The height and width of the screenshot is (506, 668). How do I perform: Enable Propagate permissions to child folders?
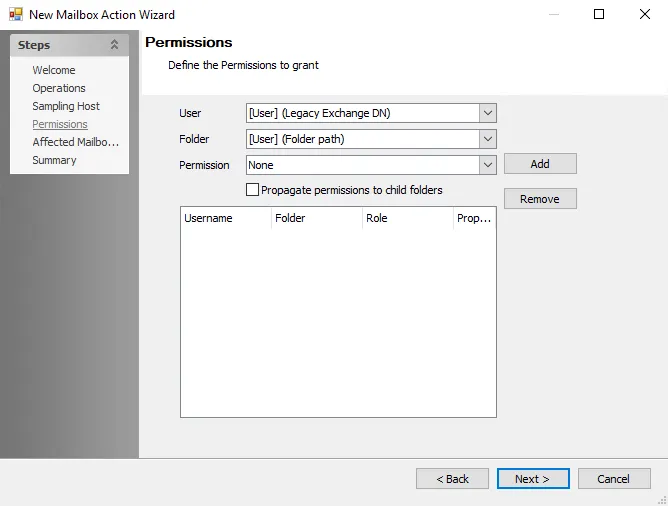tap(252, 190)
